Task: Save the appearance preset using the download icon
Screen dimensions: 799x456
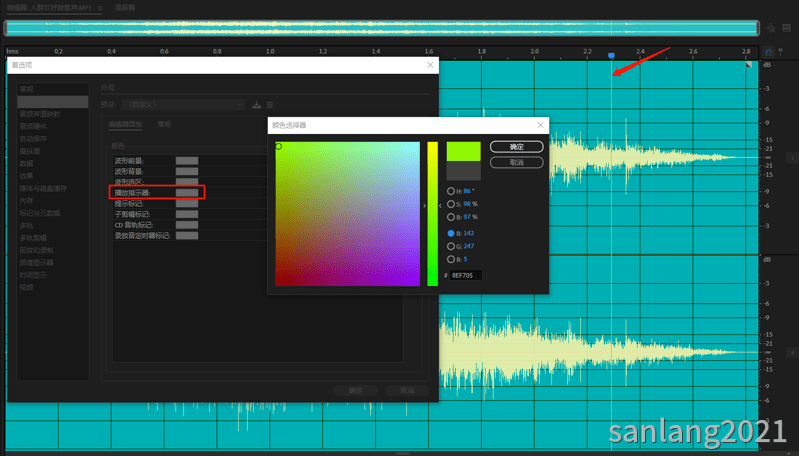Action: point(256,104)
